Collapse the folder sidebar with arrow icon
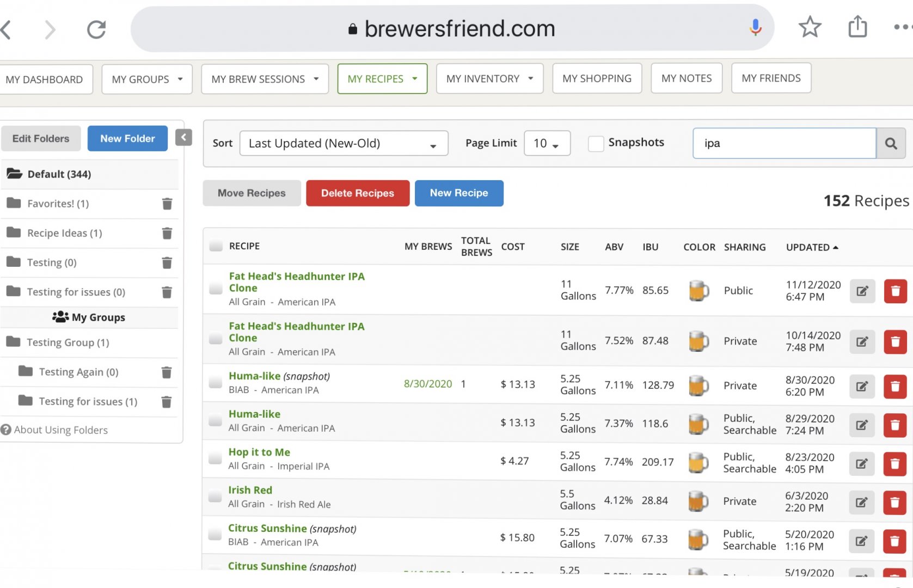Image resolution: width=913 pixels, height=588 pixels. pos(183,138)
